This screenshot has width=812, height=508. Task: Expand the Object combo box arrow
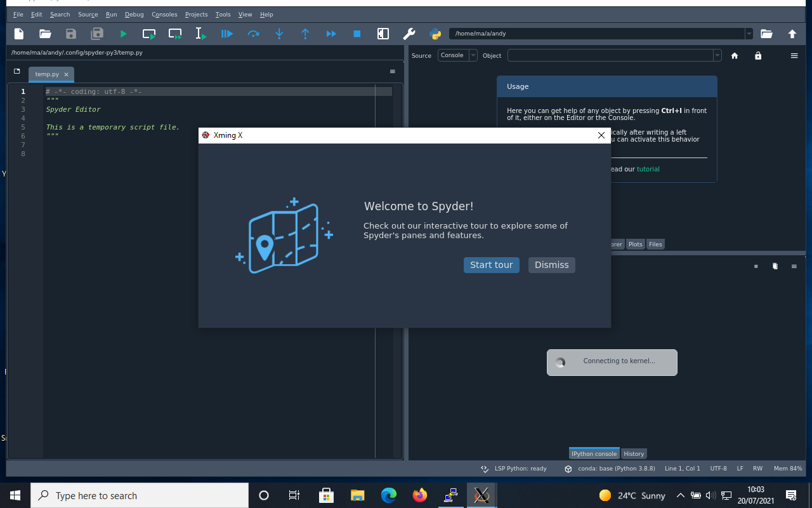717,55
